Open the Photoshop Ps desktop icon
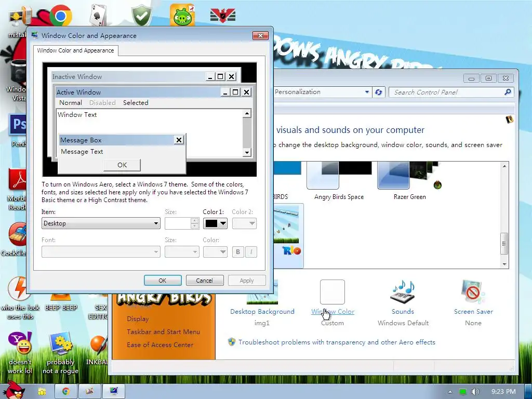 18,124
